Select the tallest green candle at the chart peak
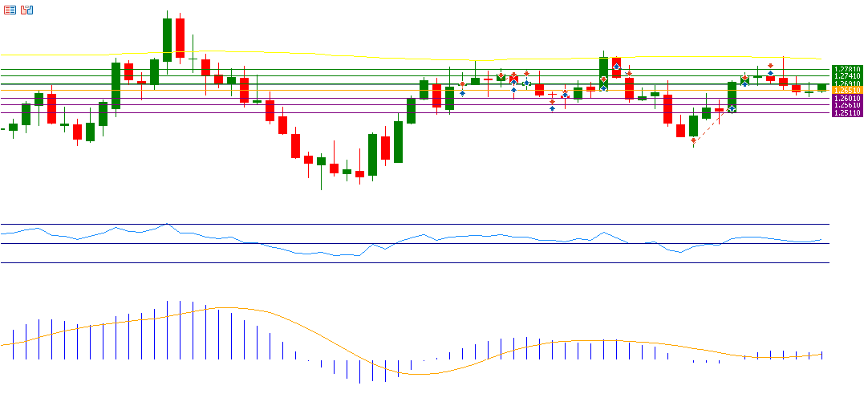Image resolution: width=868 pixels, height=406 pixels. click(167, 40)
